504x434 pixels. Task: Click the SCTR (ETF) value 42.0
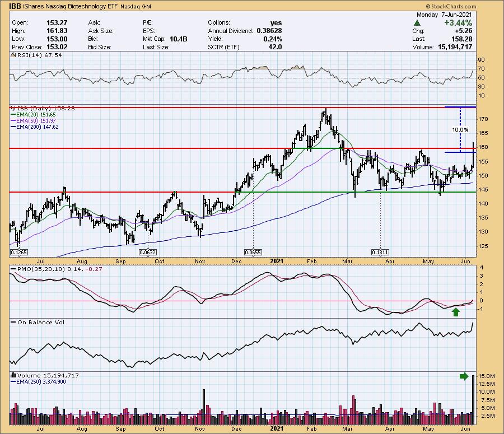(x=276, y=47)
